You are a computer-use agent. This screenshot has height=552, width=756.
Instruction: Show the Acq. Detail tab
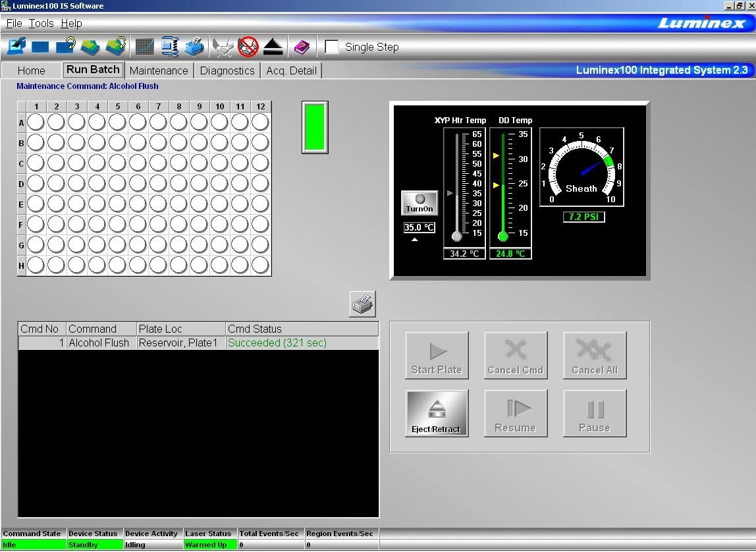click(291, 70)
